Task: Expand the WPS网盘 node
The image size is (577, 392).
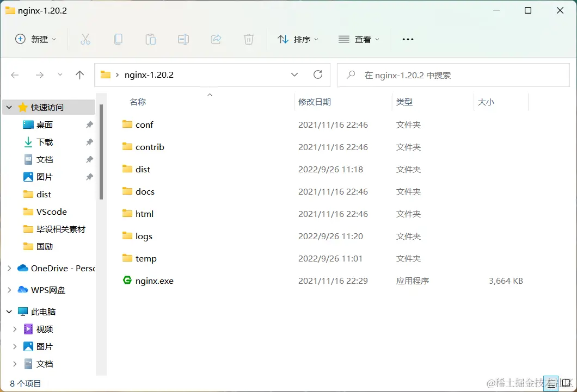Action: click(9, 290)
